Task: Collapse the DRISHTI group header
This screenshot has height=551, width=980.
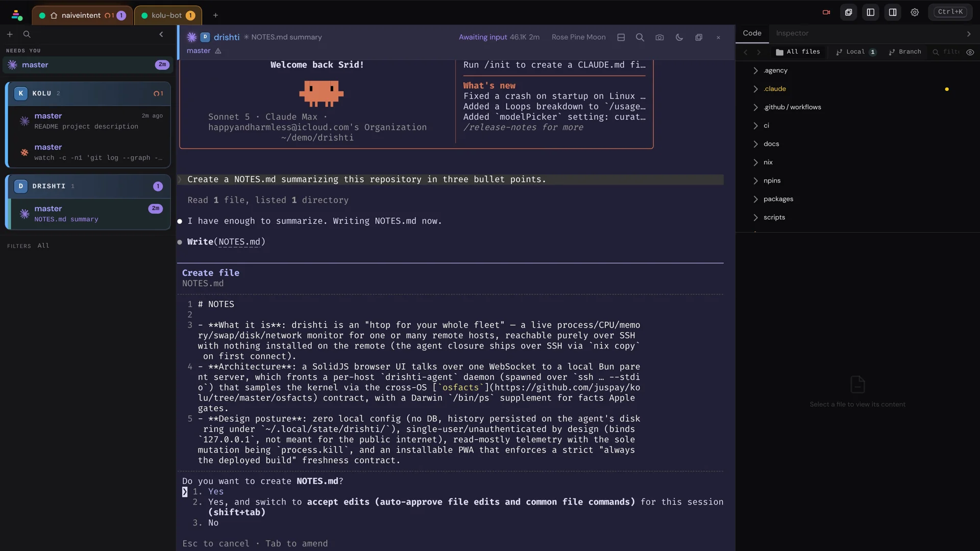Action: click(x=88, y=186)
